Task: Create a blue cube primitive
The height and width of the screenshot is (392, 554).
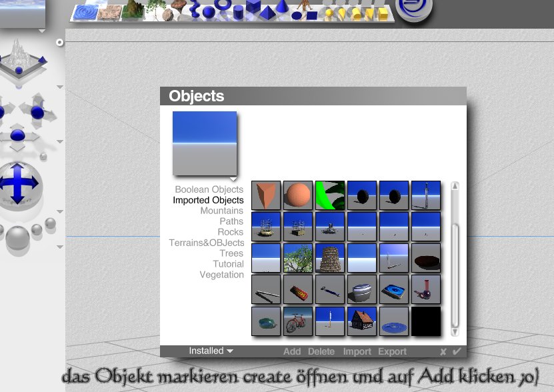Action: [x=253, y=5]
